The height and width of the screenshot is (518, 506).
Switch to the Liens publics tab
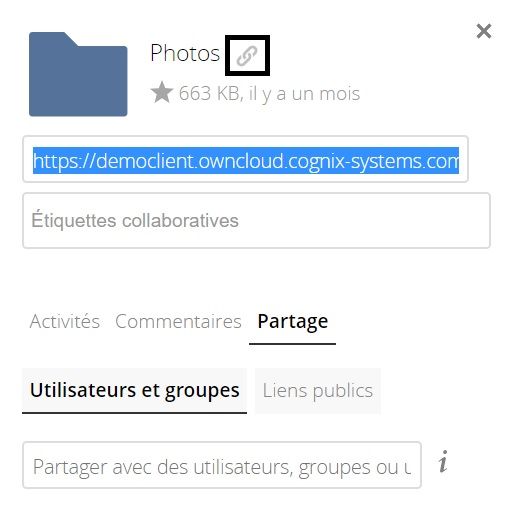click(x=318, y=391)
